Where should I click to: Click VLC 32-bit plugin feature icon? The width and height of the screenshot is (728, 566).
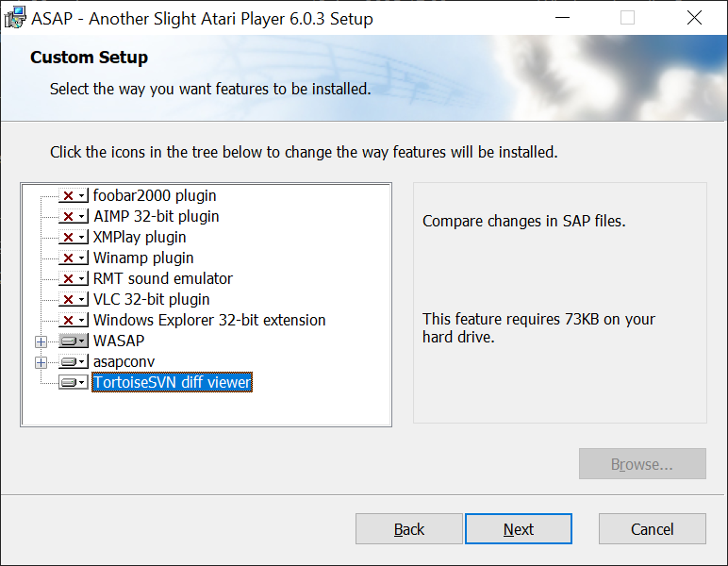[74, 299]
